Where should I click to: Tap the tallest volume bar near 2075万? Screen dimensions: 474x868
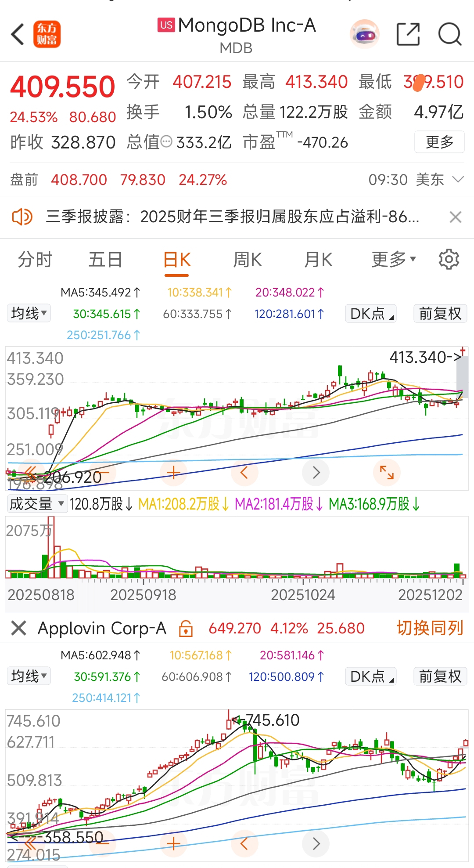[x=51, y=547]
